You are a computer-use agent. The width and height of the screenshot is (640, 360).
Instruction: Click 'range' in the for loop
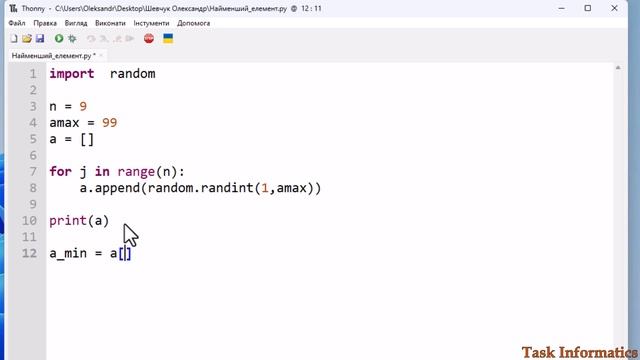pos(136,172)
